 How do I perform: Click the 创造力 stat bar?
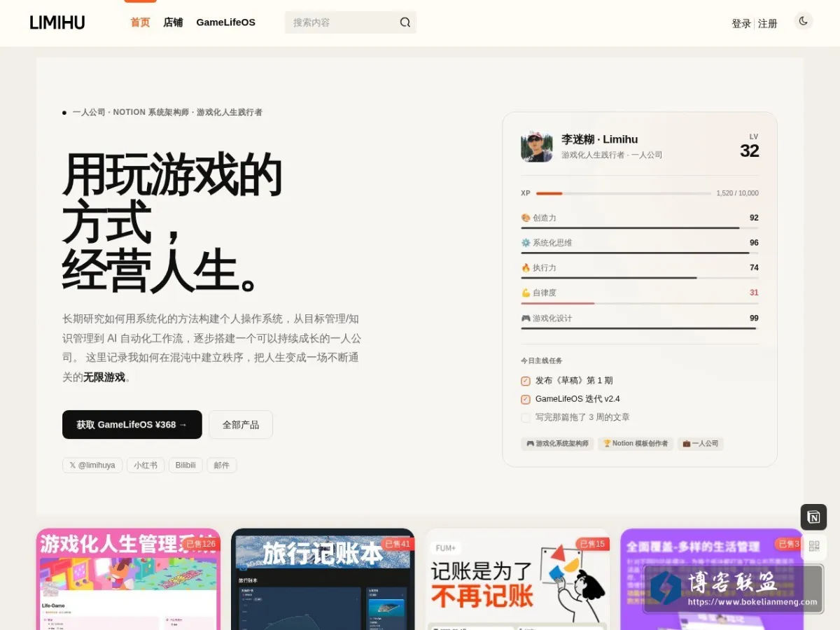click(x=640, y=227)
